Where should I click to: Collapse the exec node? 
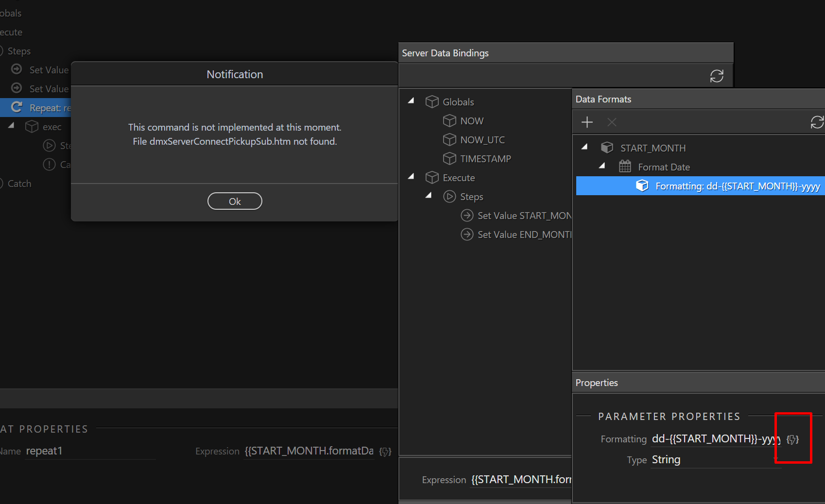pos(11,125)
